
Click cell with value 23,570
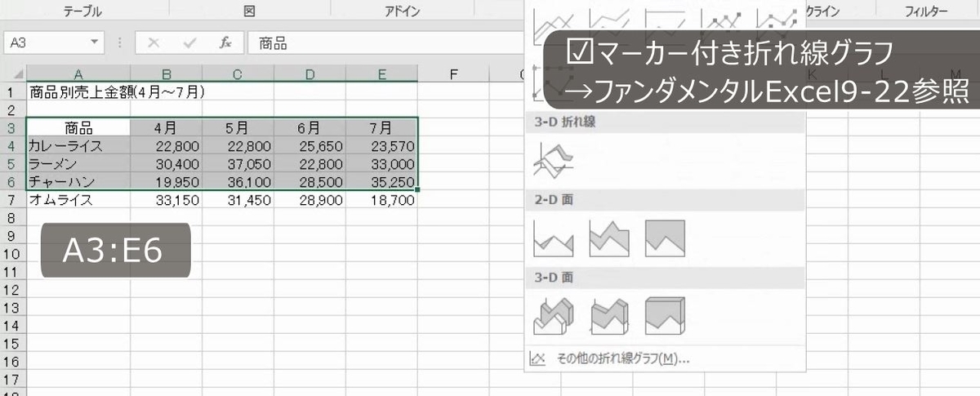coord(381,145)
